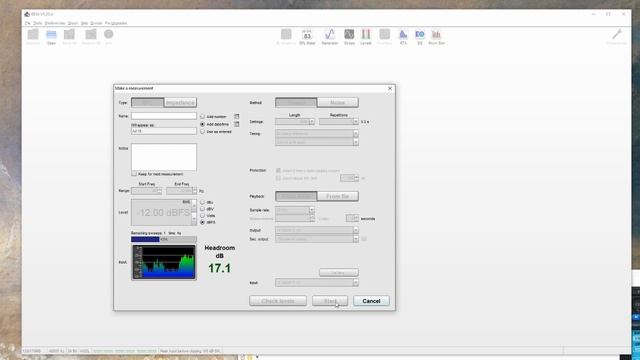Open the Room Sim tool

pos(436,36)
